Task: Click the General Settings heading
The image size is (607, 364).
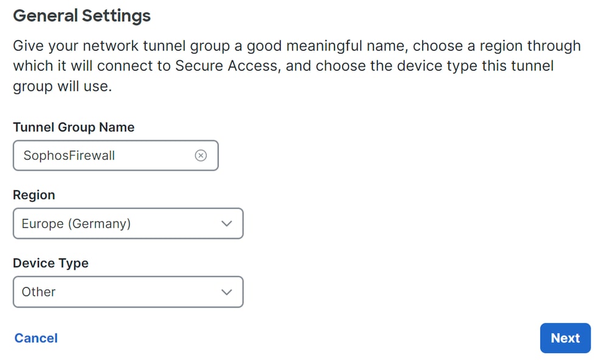Action: tap(82, 16)
